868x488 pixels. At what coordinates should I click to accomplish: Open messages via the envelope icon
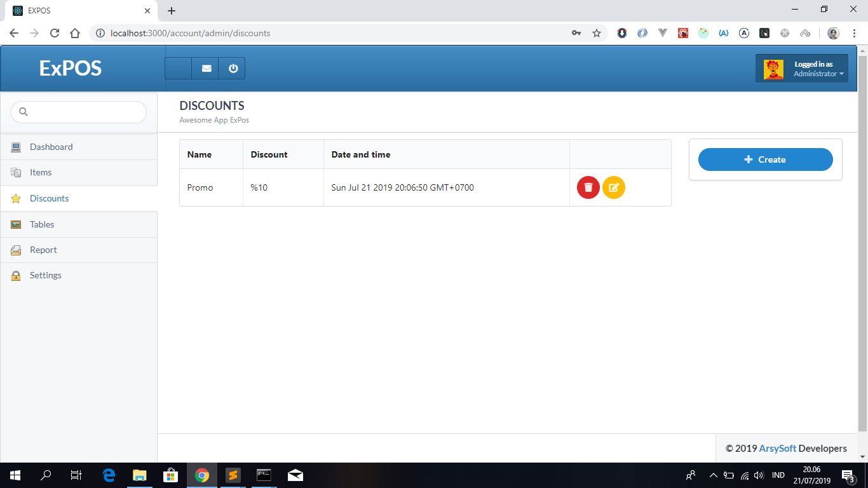click(x=207, y=69)
